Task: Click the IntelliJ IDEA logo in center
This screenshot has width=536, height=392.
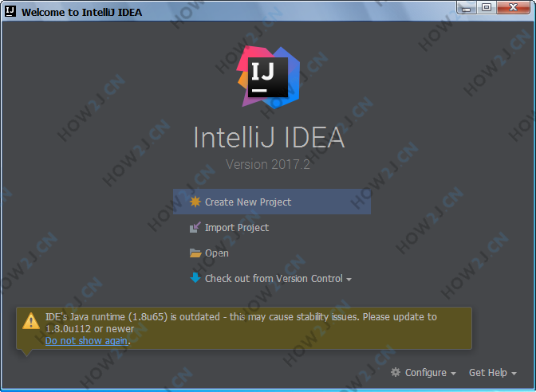Action: point(268,77)
